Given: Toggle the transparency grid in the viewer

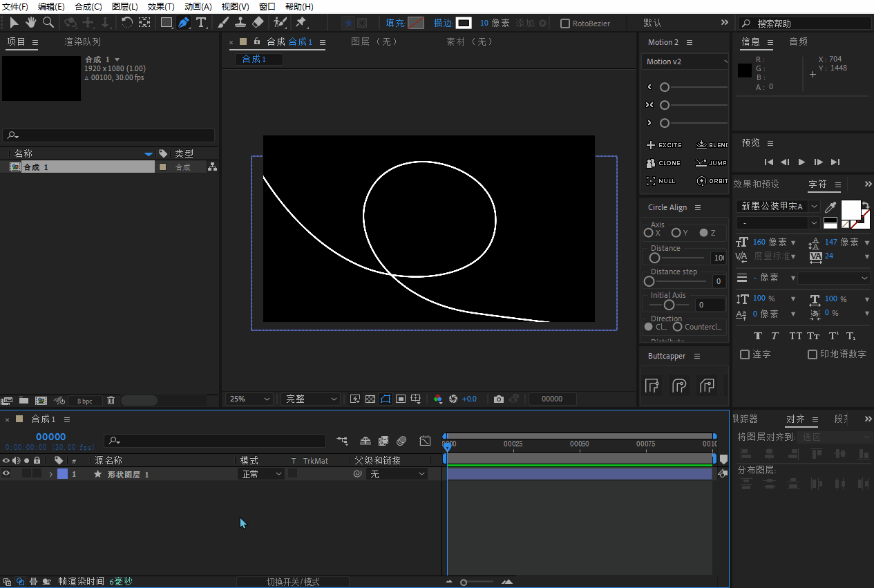Looking at the screenshot, I should point(370,399).
